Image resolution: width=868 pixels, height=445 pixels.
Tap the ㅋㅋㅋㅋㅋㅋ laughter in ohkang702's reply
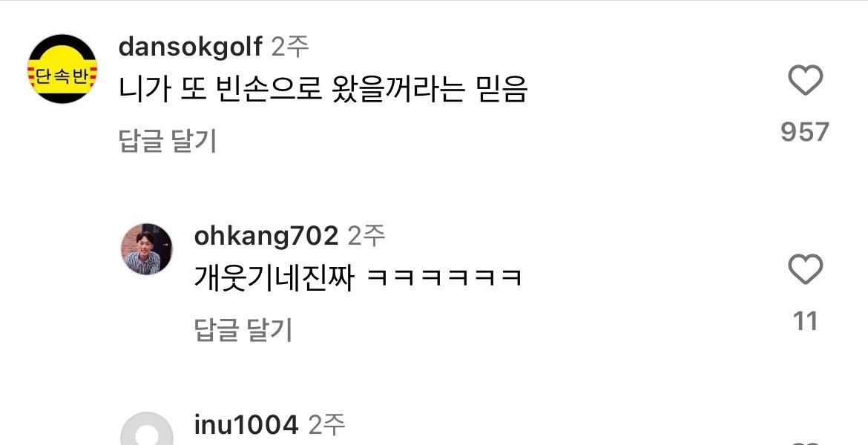(444, 278)
